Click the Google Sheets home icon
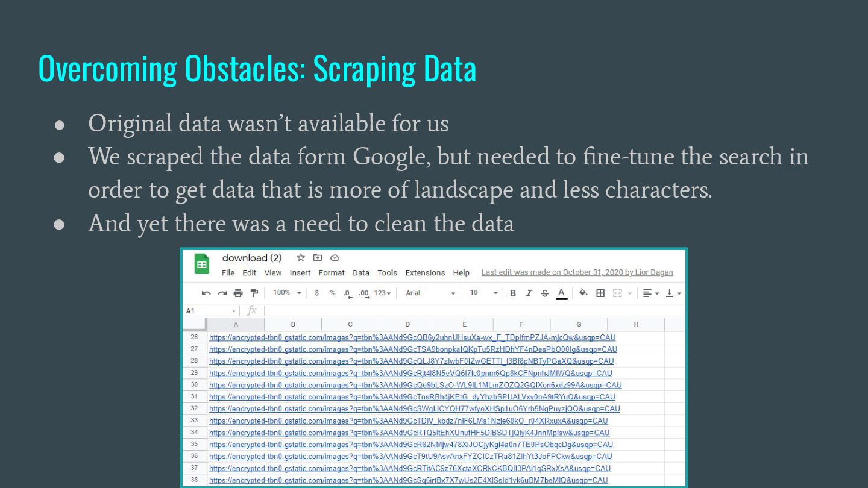This screenshot has width=868, height=488. click(x=201, y=264)
